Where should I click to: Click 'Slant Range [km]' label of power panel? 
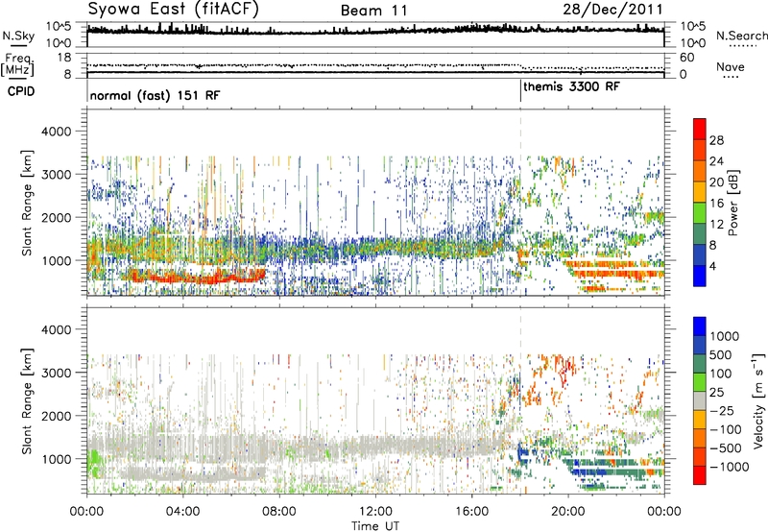click(x=27, y=203)
